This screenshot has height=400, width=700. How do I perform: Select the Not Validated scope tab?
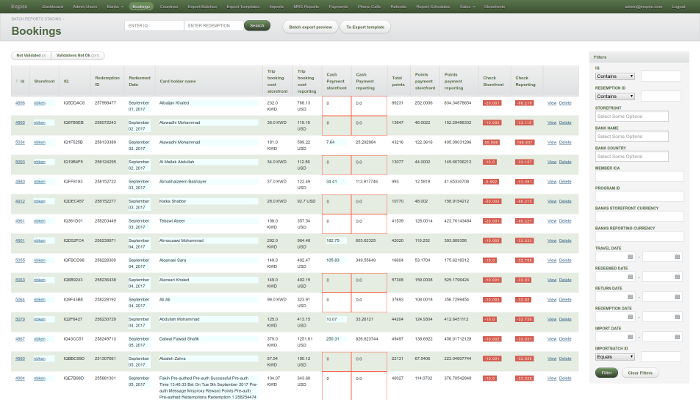click(x=30, y=55)
